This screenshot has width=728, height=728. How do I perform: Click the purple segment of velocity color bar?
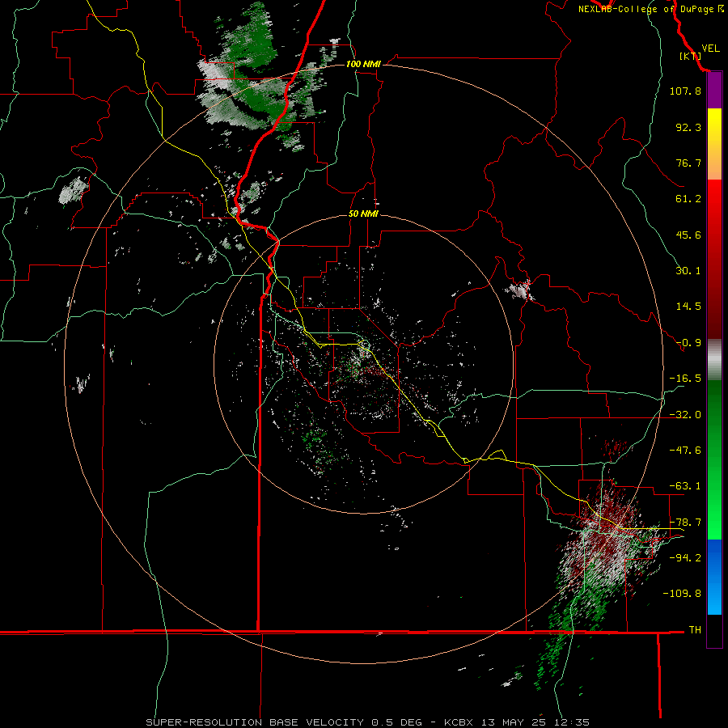714,91
